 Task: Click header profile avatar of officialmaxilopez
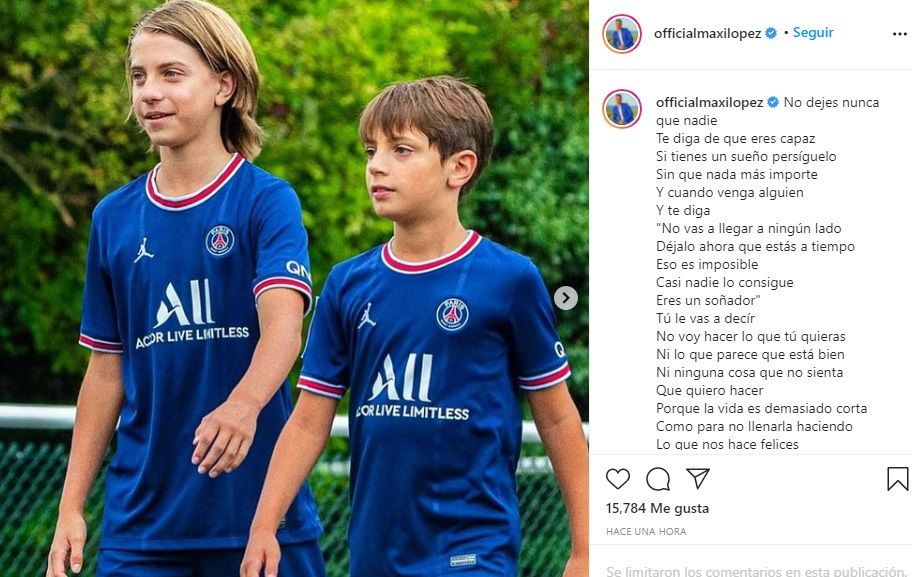pyautogui.click(x=622, y=34)
